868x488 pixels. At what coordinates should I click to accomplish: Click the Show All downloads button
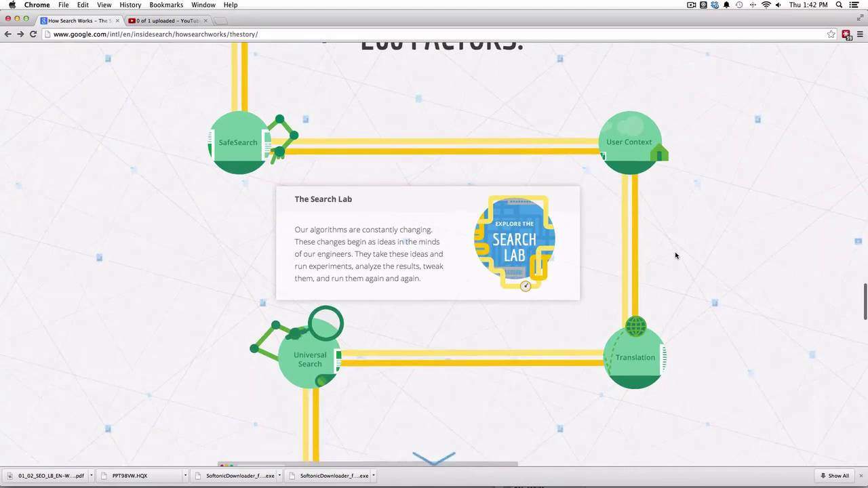(x=835, y=476)
